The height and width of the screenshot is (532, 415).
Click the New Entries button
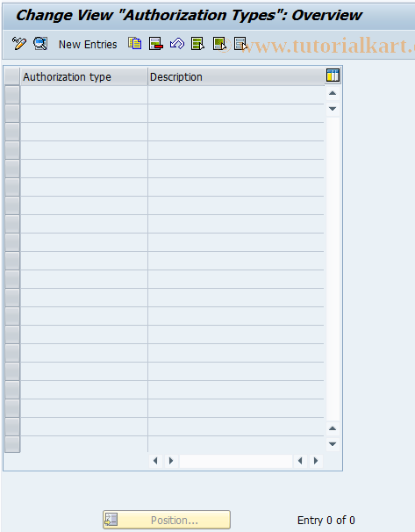coord(88,45)
